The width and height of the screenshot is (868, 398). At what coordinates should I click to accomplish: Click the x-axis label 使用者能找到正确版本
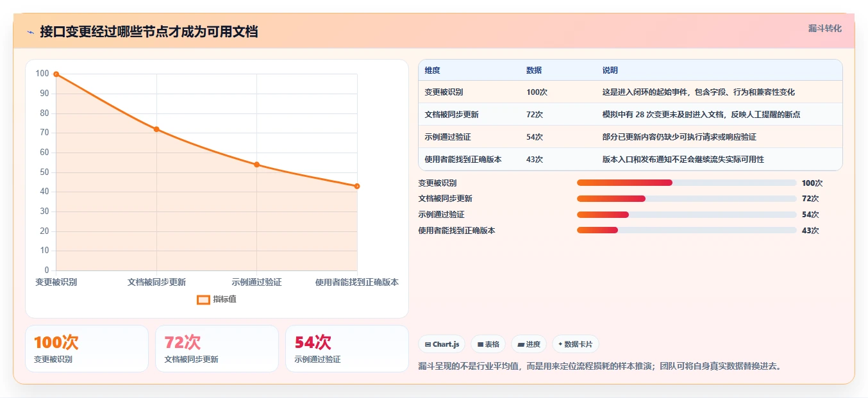357,282
